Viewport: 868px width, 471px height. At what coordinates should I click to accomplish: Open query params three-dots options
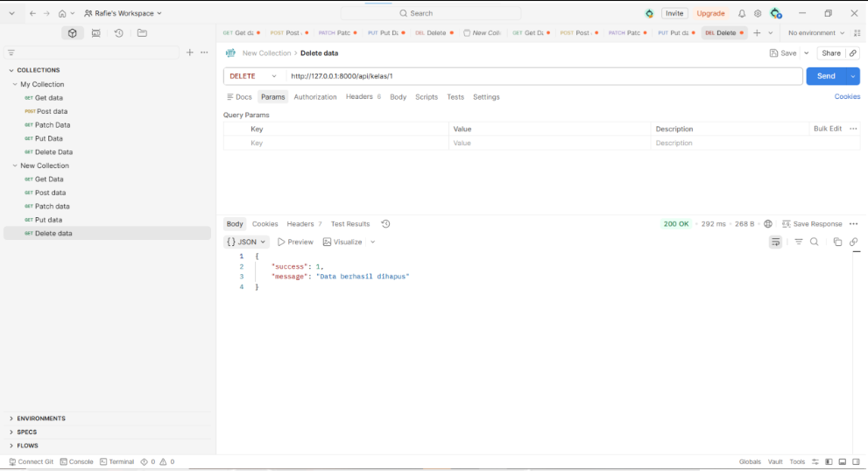[x=853, y=129]
